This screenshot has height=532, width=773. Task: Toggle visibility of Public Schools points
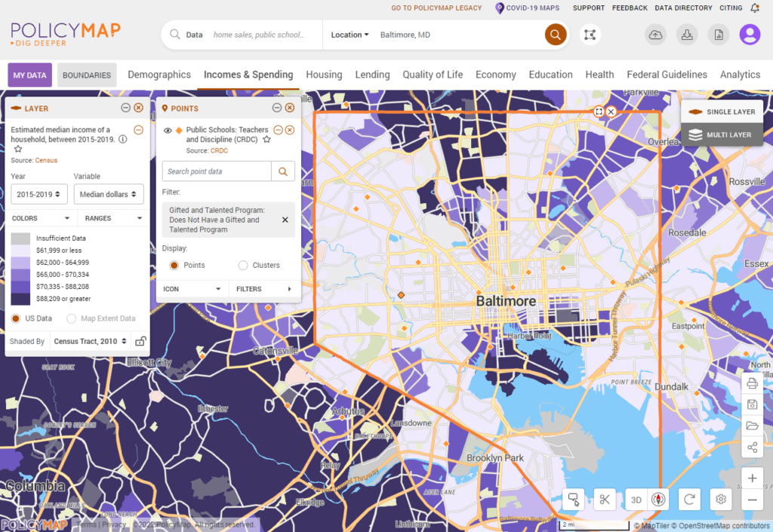coord(168,131)
